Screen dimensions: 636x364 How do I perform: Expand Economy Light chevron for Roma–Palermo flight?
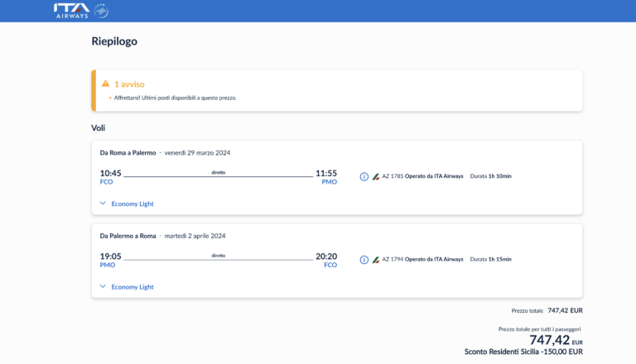[x=103, y=204]
